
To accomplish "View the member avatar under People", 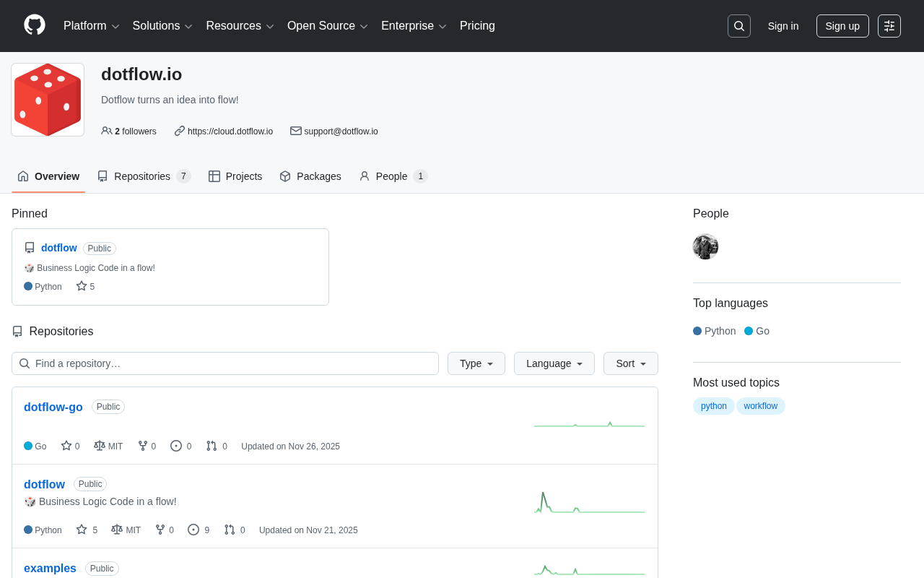I will coord(705,247).
